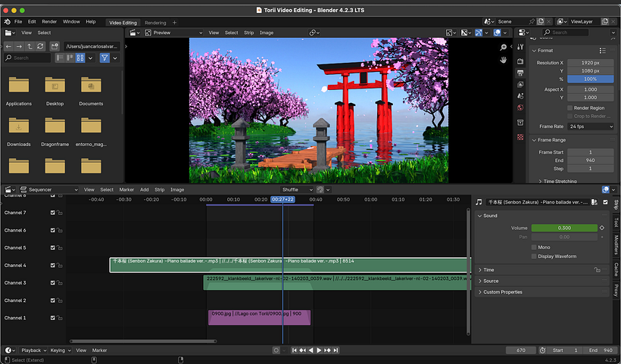
Task: Open the Texture properties tab
Action: [x=520, y=137]
